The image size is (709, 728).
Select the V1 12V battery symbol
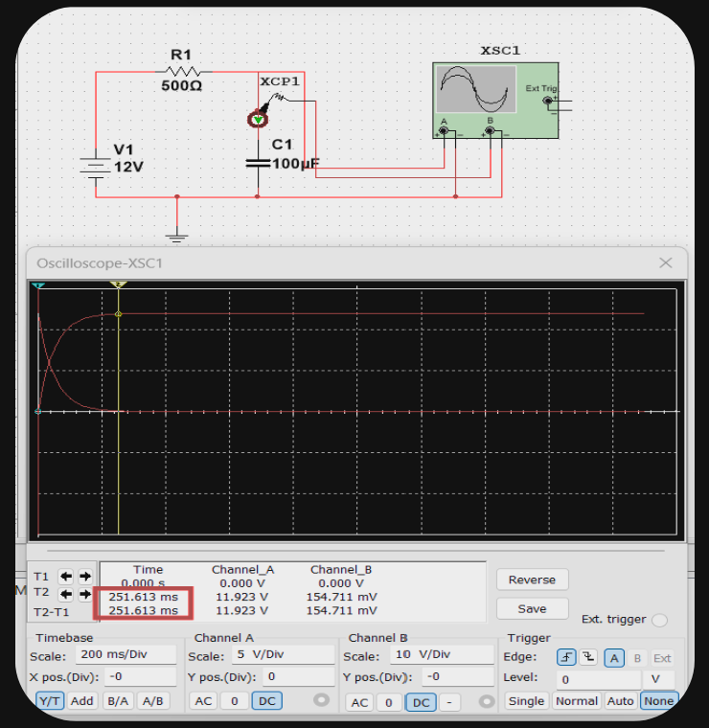(x=96, y=167)
